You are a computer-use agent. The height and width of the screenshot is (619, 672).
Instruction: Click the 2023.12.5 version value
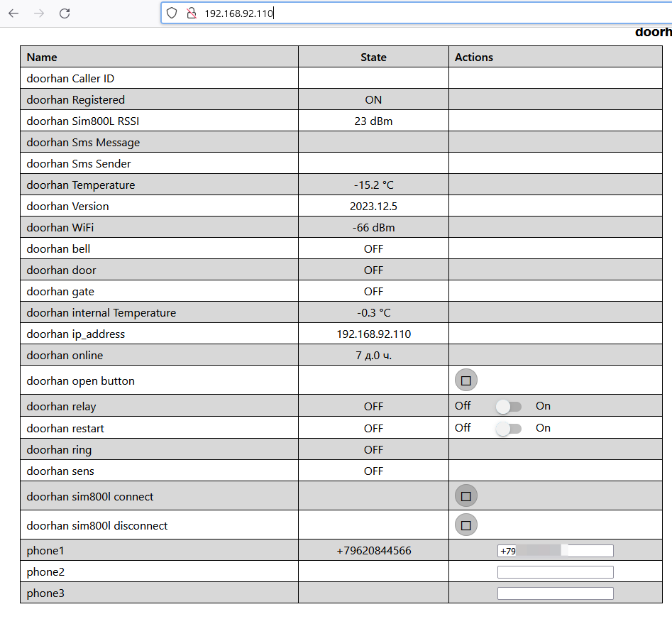(373, 207)
